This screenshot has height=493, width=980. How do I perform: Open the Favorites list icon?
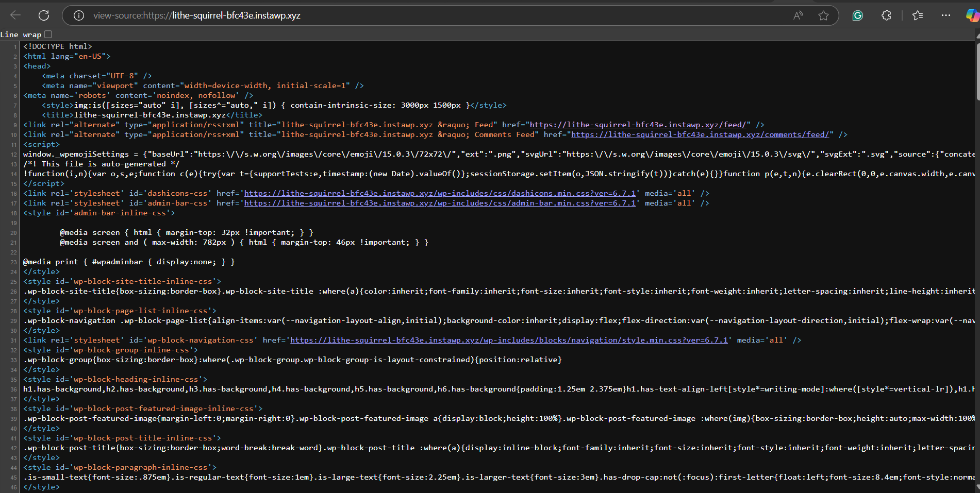(x=918, y=15)
